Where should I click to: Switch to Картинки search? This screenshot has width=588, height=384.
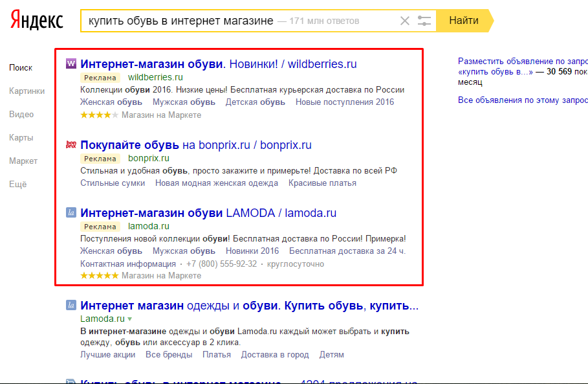[x=27, y=91]
